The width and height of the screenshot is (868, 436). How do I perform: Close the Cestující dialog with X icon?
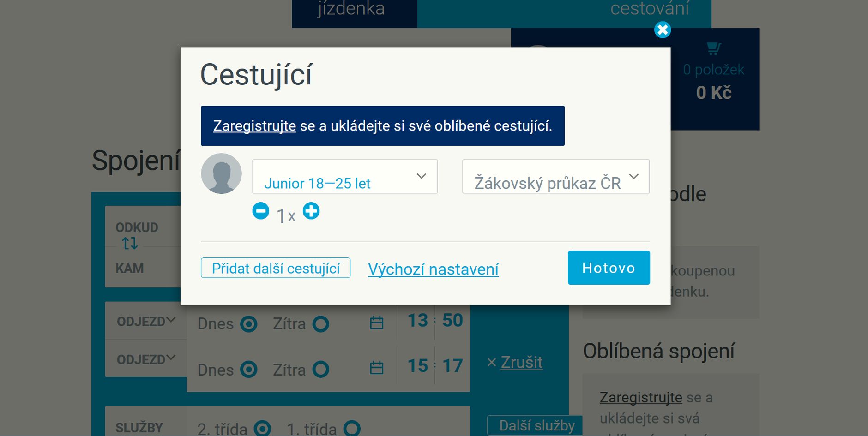click(x=663, y=30)
